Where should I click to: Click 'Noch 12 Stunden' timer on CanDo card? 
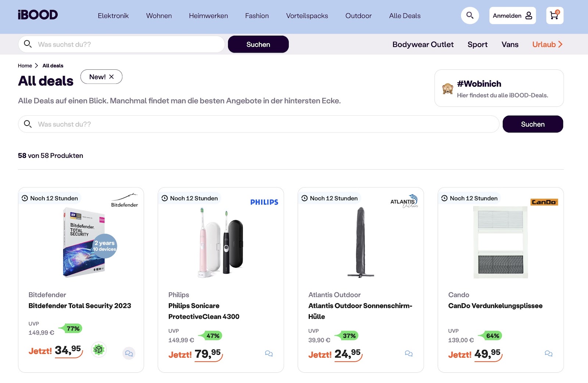click(x=470, y=198)
